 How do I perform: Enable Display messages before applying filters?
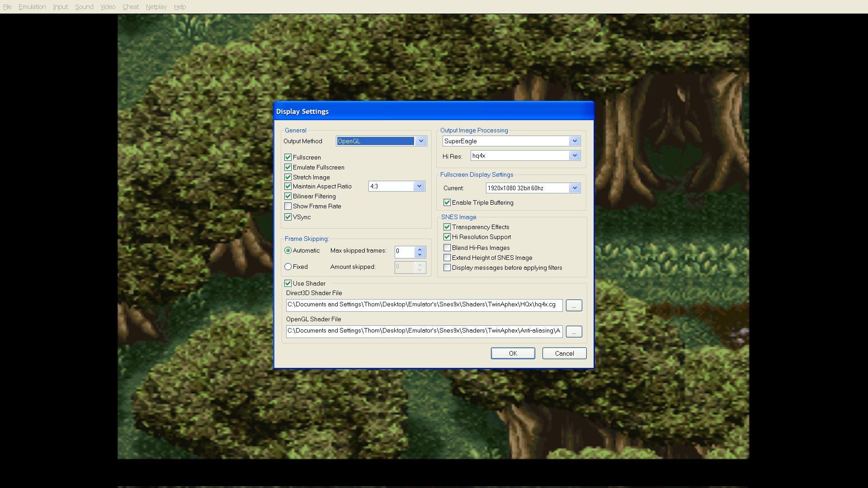pyautogui.click(x=447, y=267)
